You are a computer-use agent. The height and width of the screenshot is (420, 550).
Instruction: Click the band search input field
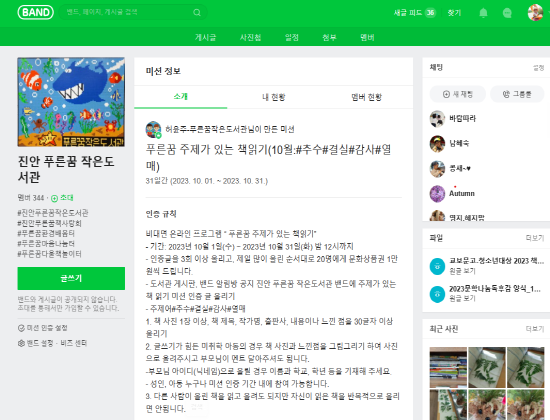tap(128, 12)
